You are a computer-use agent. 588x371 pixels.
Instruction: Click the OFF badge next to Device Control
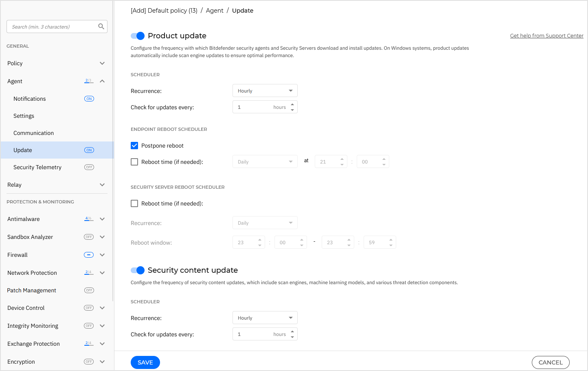[x=88, y=307]
